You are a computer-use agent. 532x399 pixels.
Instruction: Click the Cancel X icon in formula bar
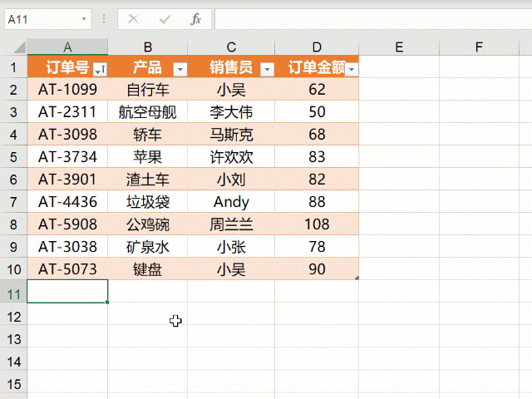(x=133, y=19)
